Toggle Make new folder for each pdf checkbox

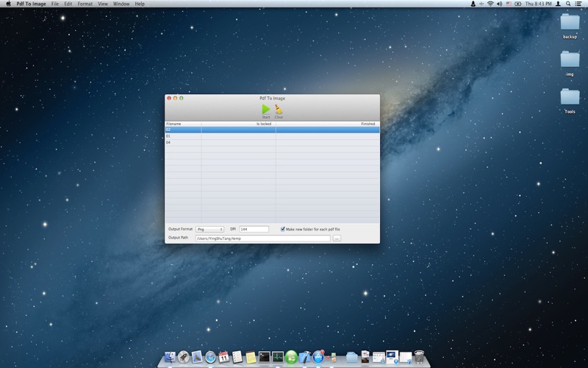(284, 229)
